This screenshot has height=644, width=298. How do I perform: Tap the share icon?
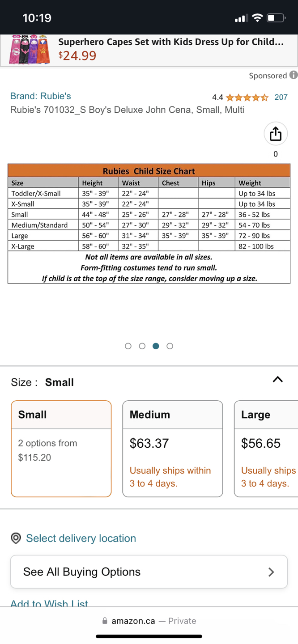point(275,134)
